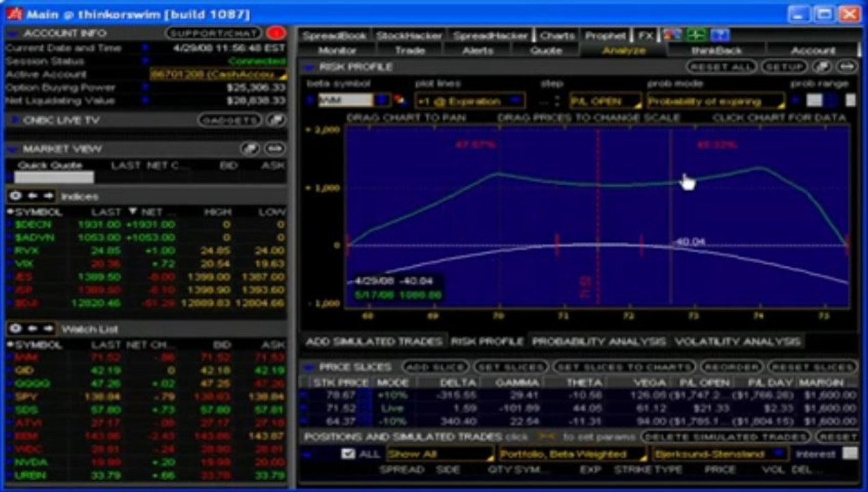This screenshot has height=492, width=868.
Task: Open the Show All positions dropdown
Action: (x=440, y=454)
